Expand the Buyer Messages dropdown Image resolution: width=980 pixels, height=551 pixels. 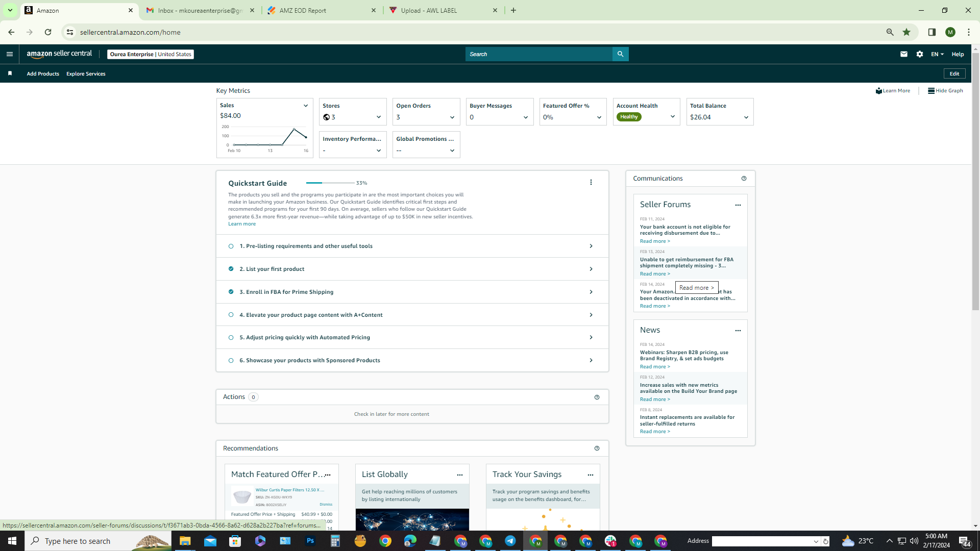coord(525,117)
